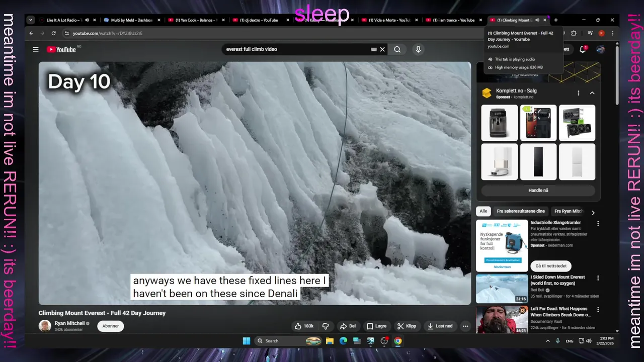Open the coffee machine product in Komplett ad

pos(500,123)
